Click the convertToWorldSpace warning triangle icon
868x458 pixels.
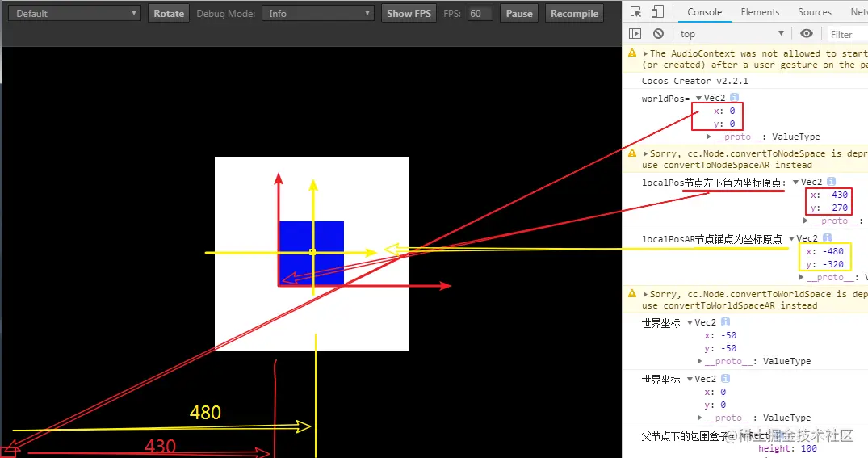[x=632, y=293]
